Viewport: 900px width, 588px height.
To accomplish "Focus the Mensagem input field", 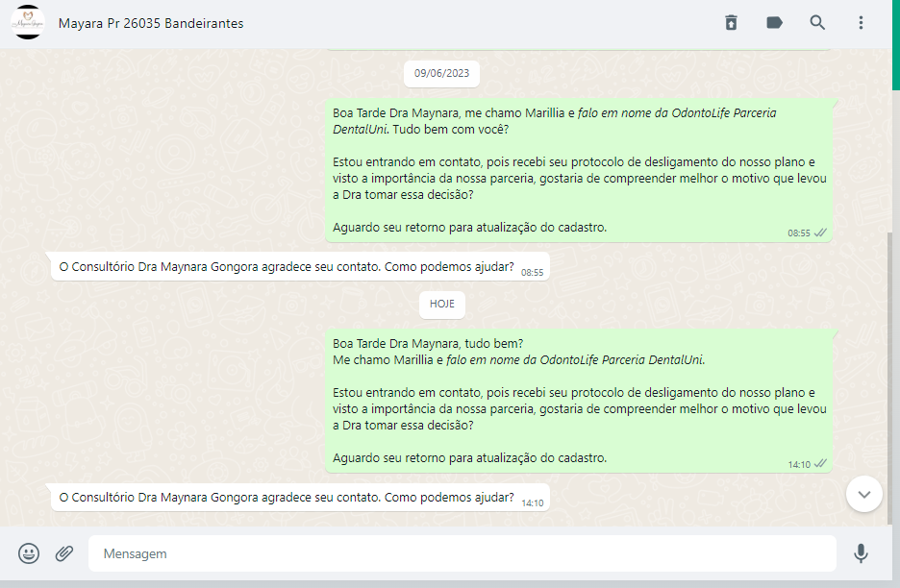I will point(462,553).
